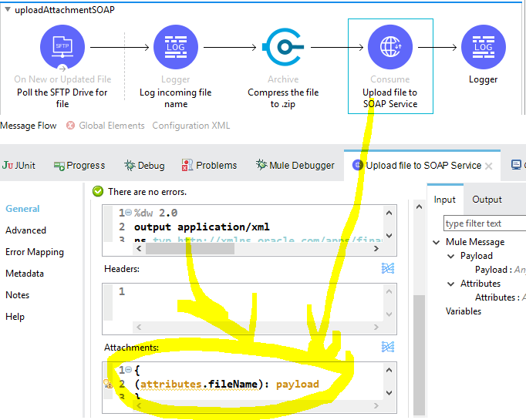The height and width of the screenshot is (420, 526).
Task: Switch to the Output metadata tab
Action: point(487,200)
